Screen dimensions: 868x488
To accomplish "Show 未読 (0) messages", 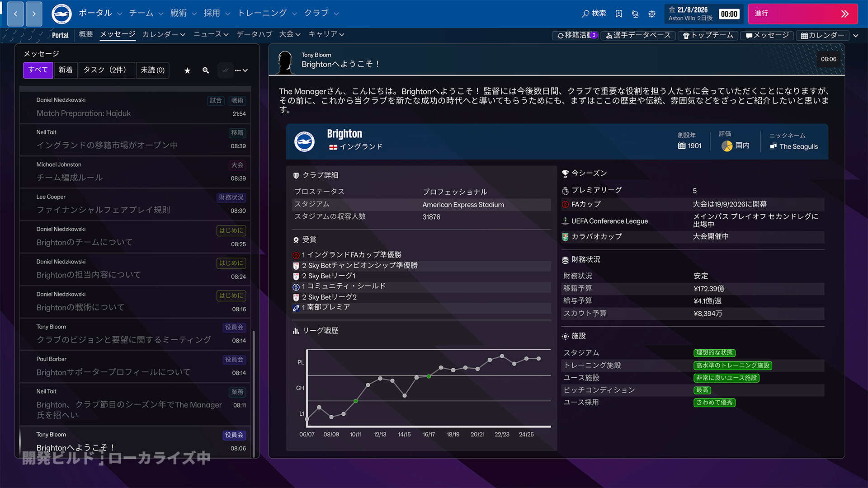I will [152, 70].
